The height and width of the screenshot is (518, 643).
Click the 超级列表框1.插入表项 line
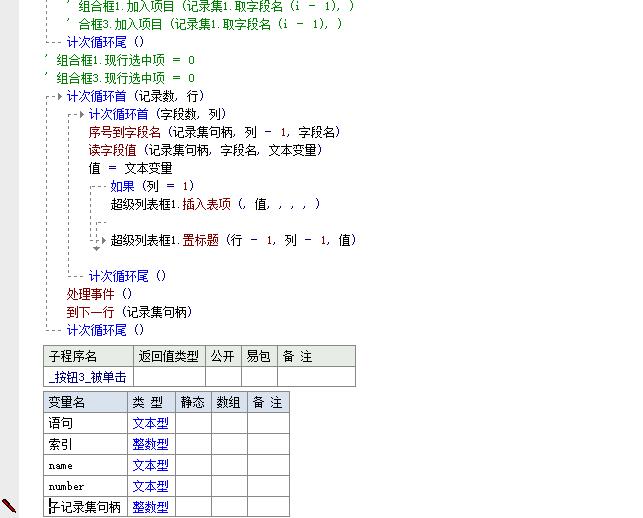pos(215,204)
